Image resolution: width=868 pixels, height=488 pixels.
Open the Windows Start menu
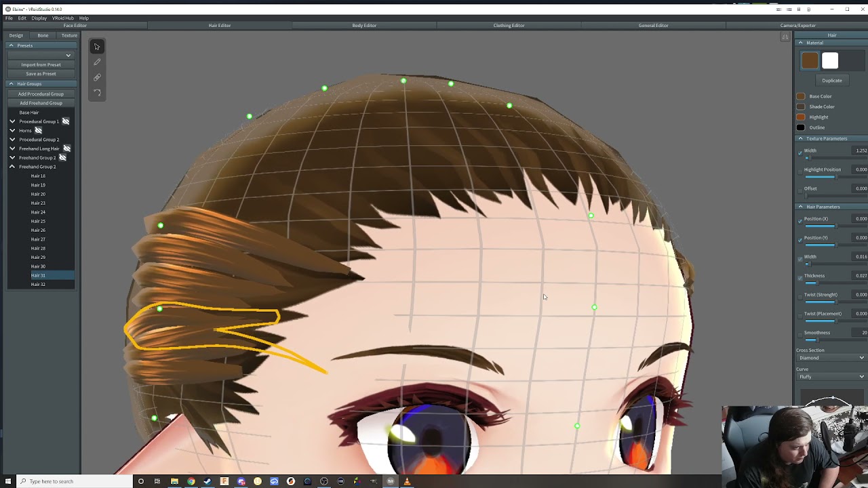click(x=8, y=481)
